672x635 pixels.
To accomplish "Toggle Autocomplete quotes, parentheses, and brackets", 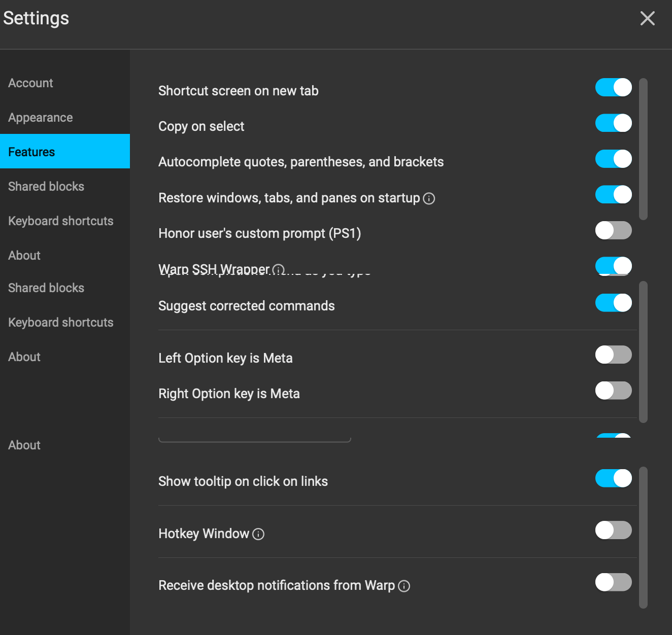I will [x=613, y=159].
